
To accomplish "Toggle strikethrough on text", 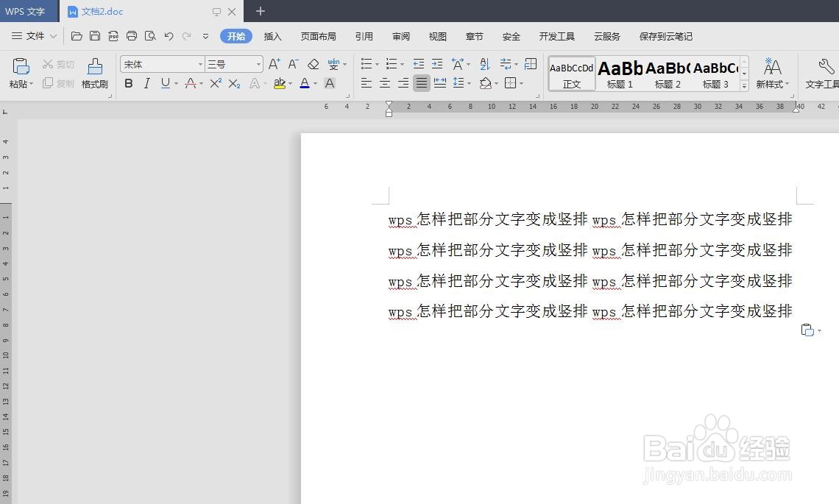I will pyautogui.click(x=190, y=83).
